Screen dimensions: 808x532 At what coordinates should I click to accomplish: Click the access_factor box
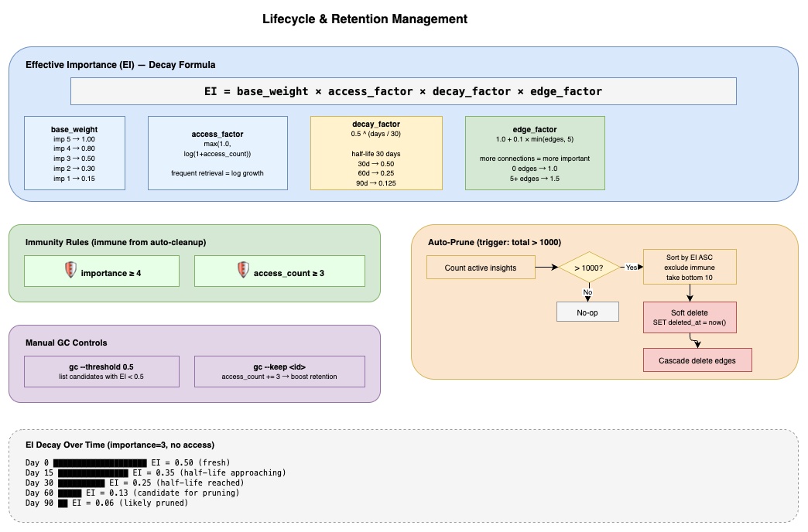(217, 153)
